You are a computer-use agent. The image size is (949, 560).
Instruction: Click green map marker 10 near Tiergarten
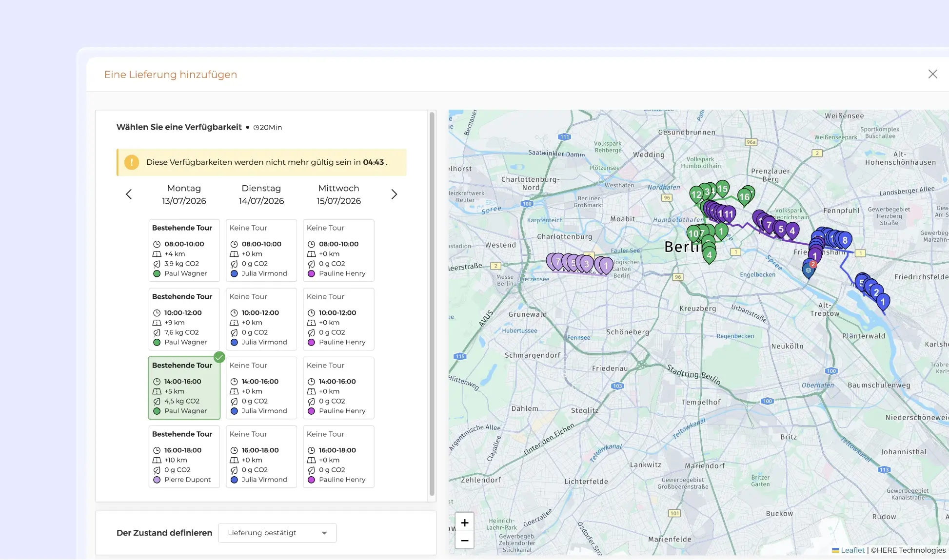(693, 234)
